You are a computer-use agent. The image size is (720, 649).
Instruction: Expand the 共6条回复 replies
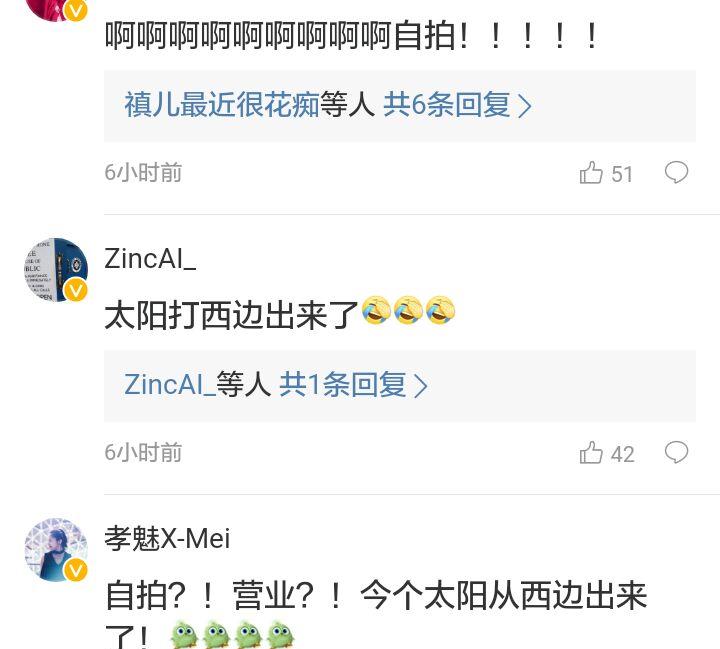446,105
